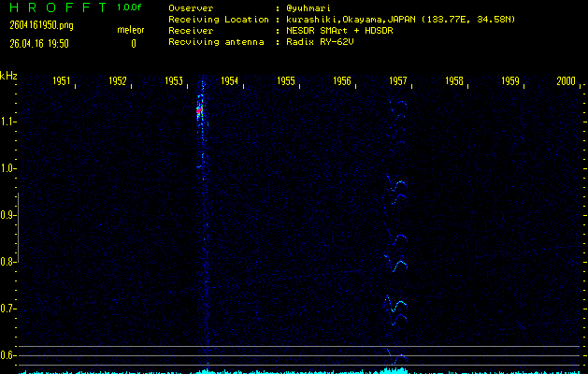Select the 1953 time marker
588x374 pixels.
[174, 81]
